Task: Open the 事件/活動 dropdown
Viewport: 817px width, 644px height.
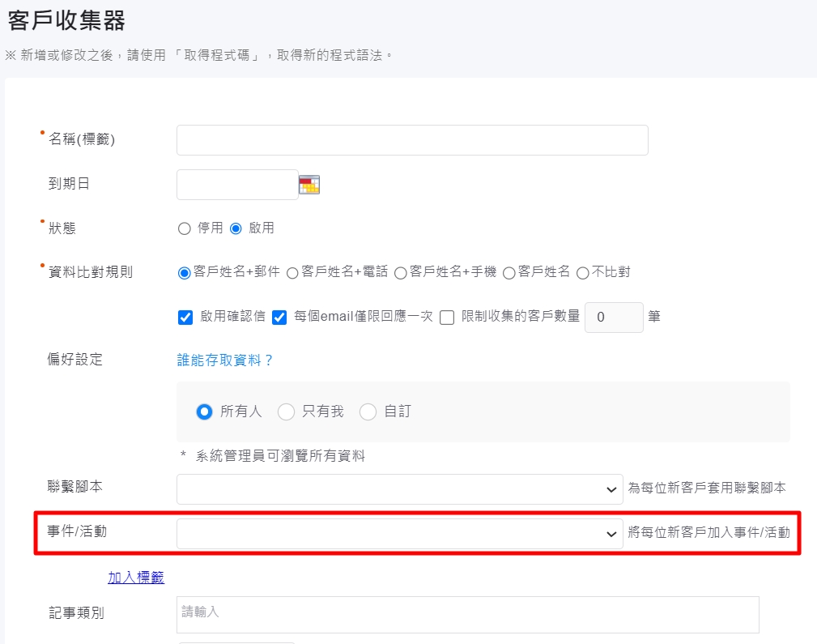Action: (399, 534)
